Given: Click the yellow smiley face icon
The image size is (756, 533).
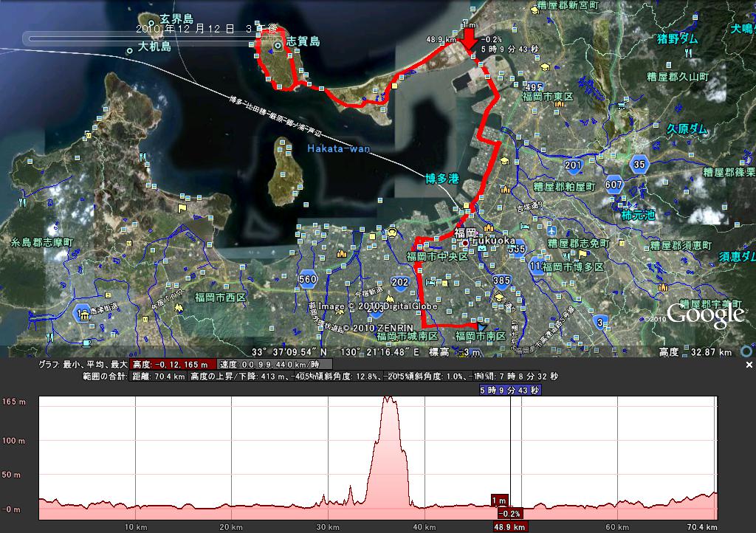Looking at the screenshot, I should [391, 233].
